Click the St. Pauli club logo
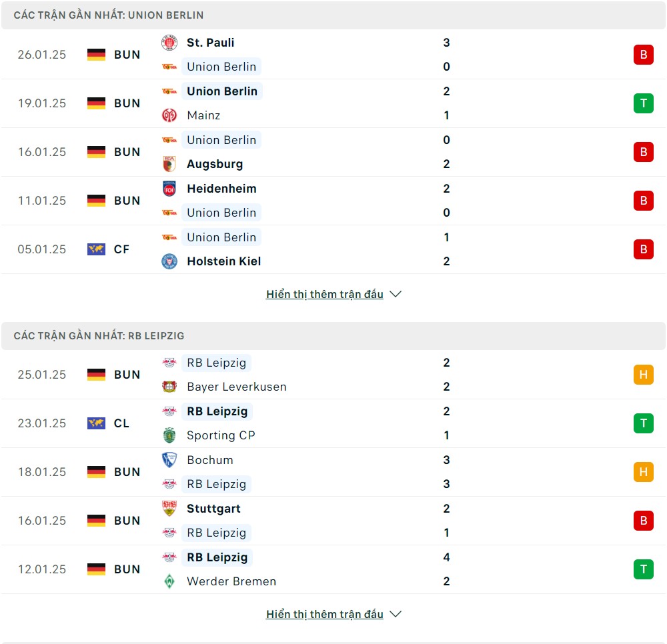This screenshot has width=667, height=644. point(169,43)
